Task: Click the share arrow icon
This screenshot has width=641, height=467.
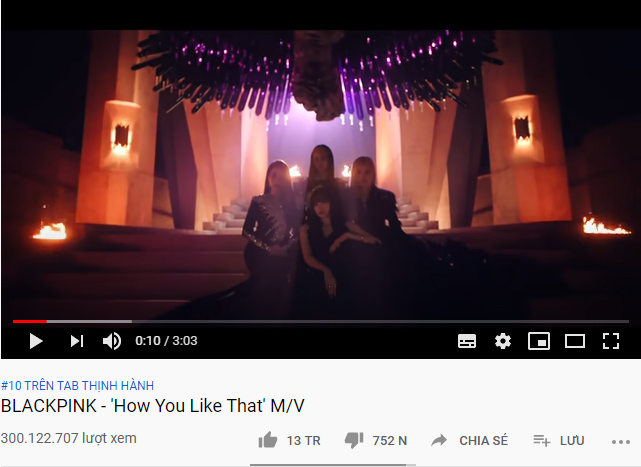Action: click(x=439, y=440)
